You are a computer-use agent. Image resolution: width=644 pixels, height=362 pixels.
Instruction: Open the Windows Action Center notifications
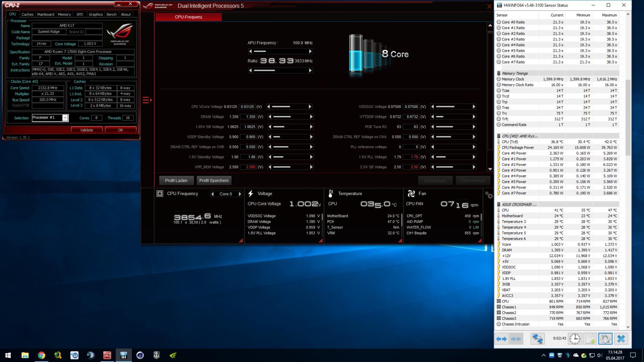pos(633,355)
